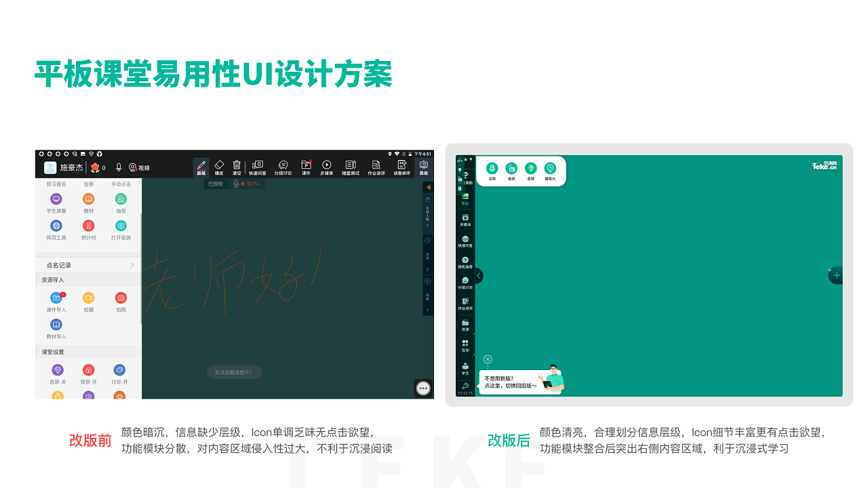Click the left panel vertical scrollbar
The width and height of the screenshot is (868, 488).
(x=141, y=268)
